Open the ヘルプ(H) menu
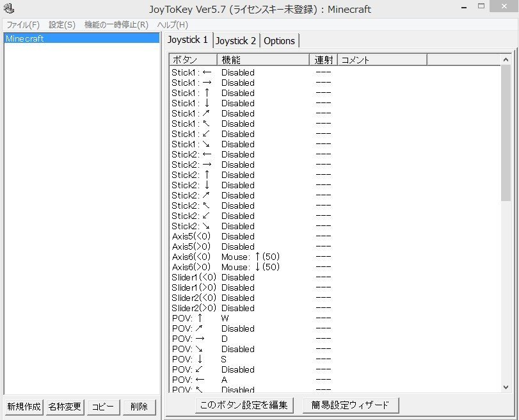Viewport: 519px width, 420px height. 173,25
